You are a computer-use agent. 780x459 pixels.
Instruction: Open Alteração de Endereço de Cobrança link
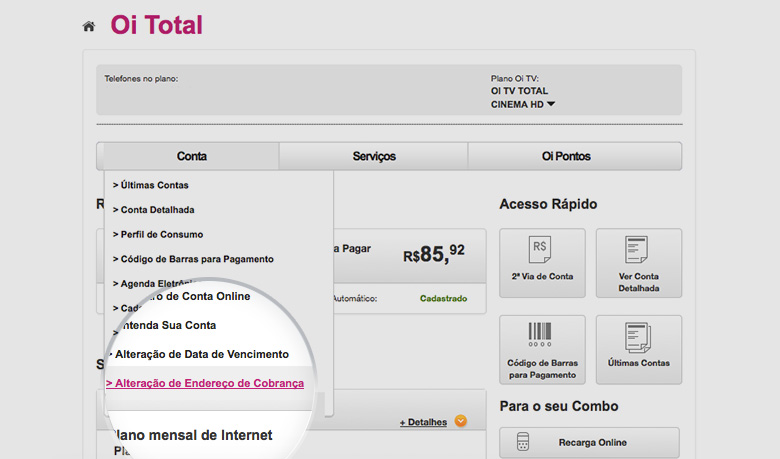point(205,383)
